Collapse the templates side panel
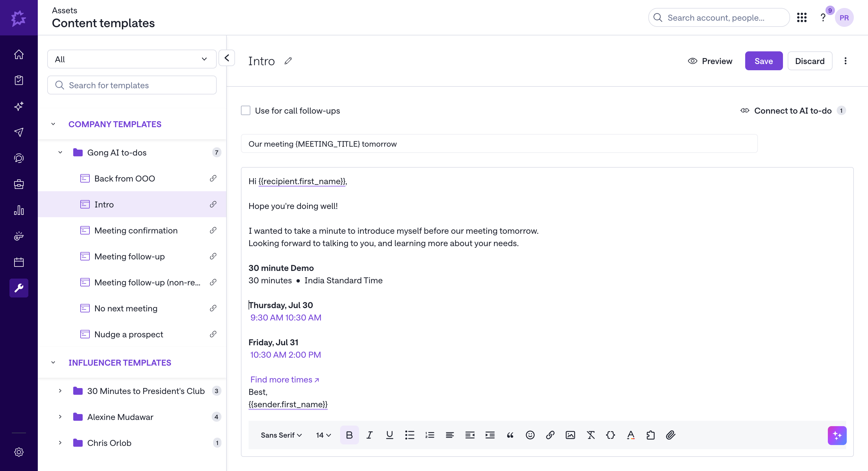Screen dimensions: 868x471 coord(227,58)
